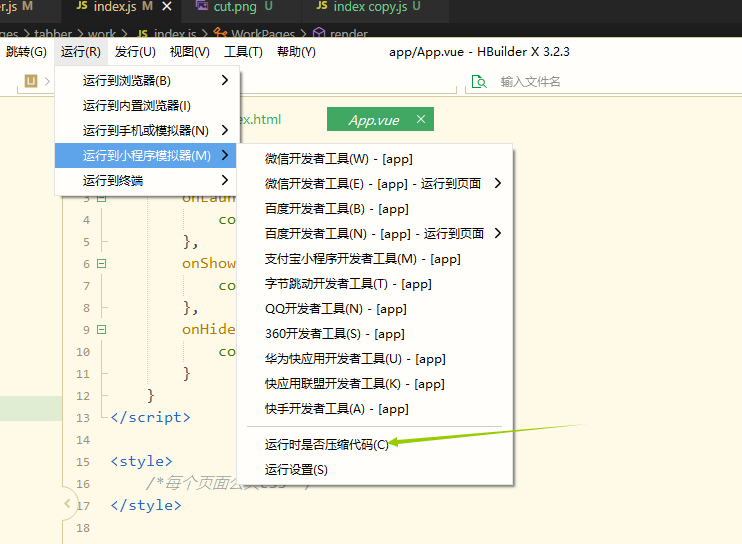742x544 pixels.
Task: Click the work breadcrumb segment in VS Code
Action: (102, 33)
